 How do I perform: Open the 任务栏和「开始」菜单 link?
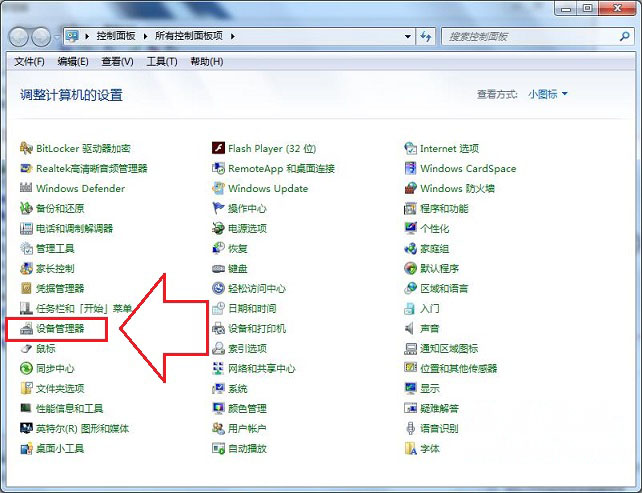[84, 308]
